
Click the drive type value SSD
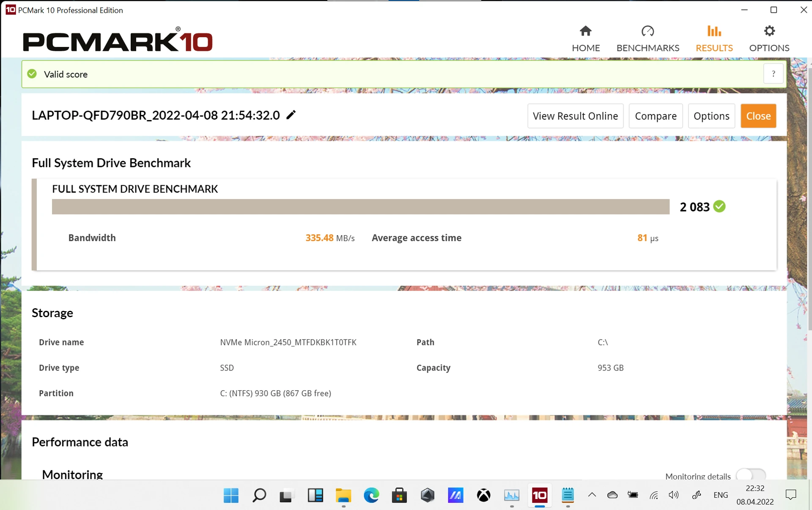pyautogui.click(x=227, y=367)
